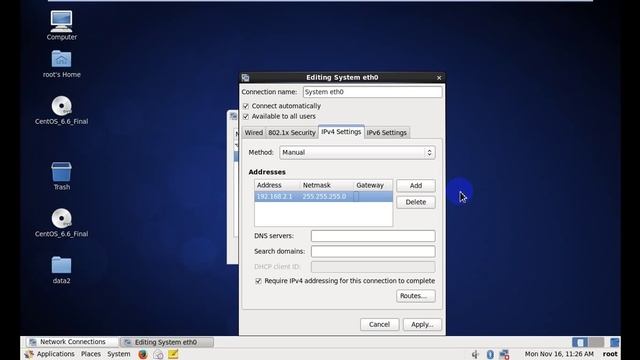Click the window icon in Editing System eth0 title bar

pos(245,78)
